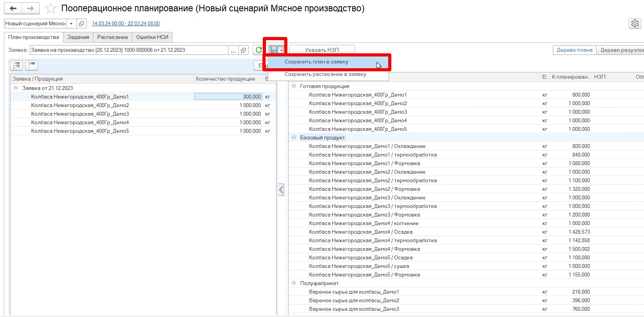This screenshot has height=317, width=644.
Task: Click the back navigation arrow
Action: 13,8
